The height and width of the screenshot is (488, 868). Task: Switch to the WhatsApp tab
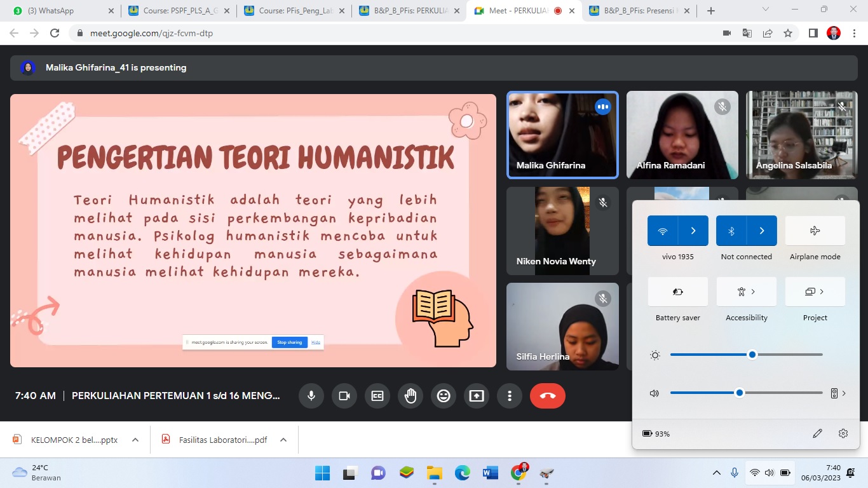tap(57, 11)
